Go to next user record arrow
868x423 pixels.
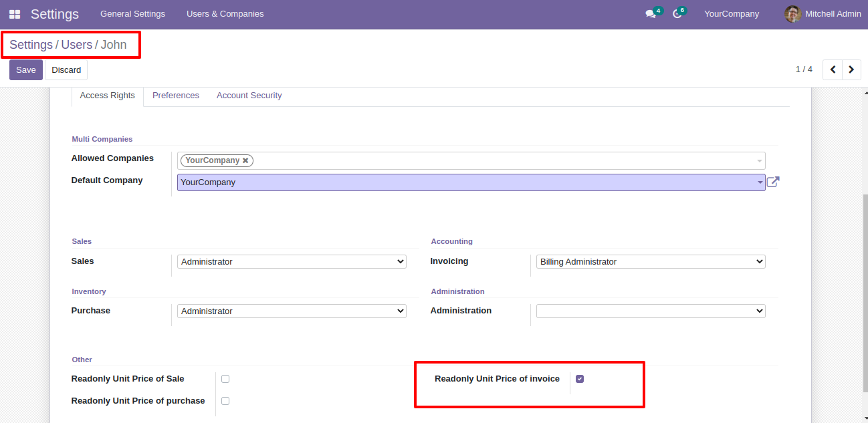point(851,69)
